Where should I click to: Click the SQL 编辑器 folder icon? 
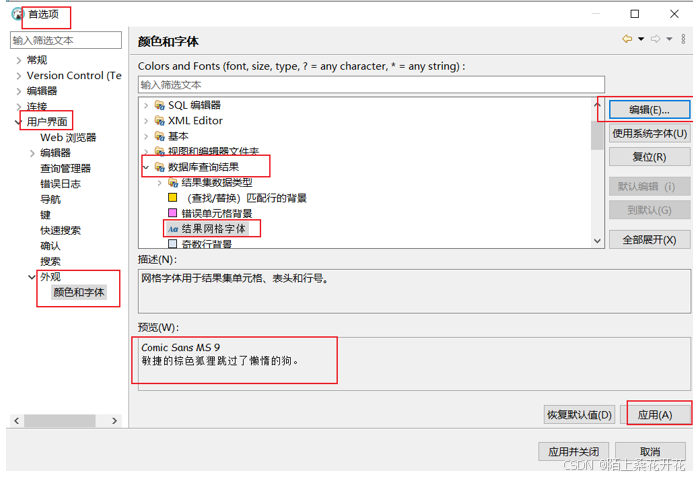160,105
